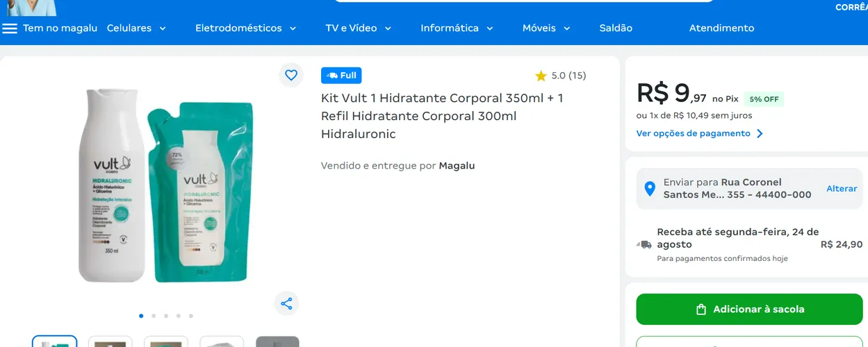Open the Atendimento page

pyautogui.click(x=721, y=28)
